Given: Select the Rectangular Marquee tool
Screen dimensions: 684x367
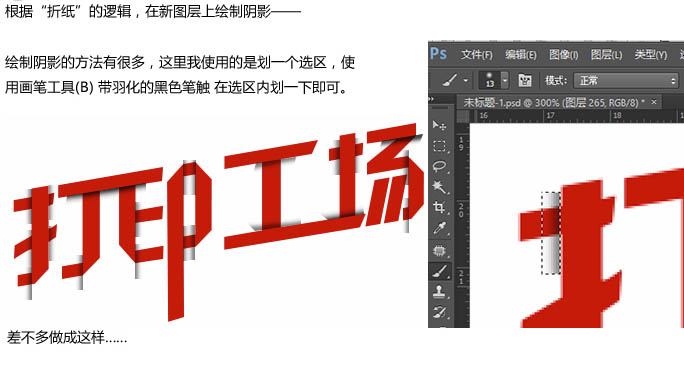Looking at the screenshot, I should point(439,146).
